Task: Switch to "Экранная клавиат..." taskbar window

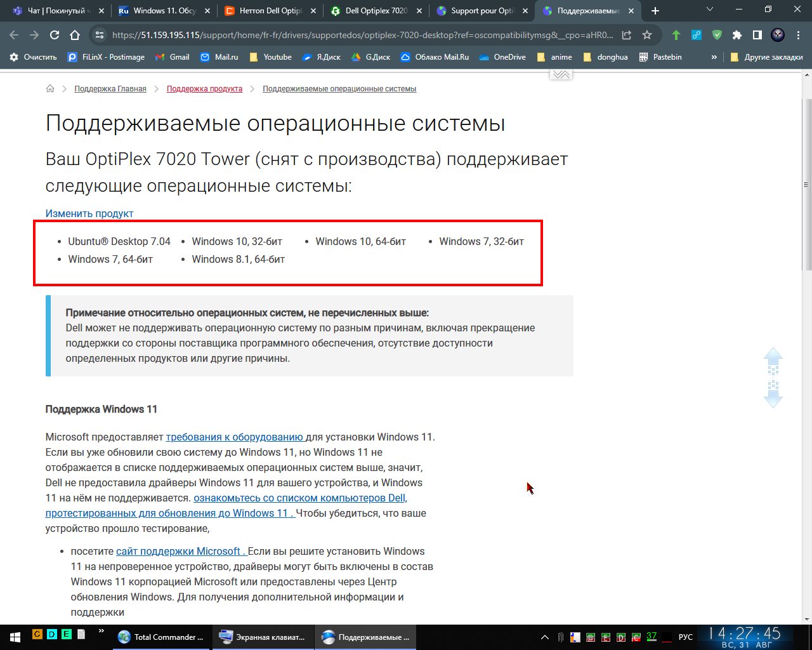Action: (263, 637)
